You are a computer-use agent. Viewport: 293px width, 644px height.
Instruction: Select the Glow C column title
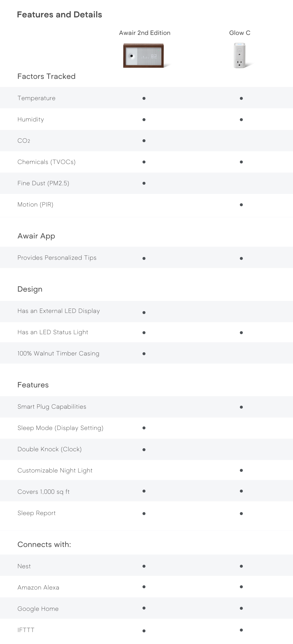(x=240, y=33)
